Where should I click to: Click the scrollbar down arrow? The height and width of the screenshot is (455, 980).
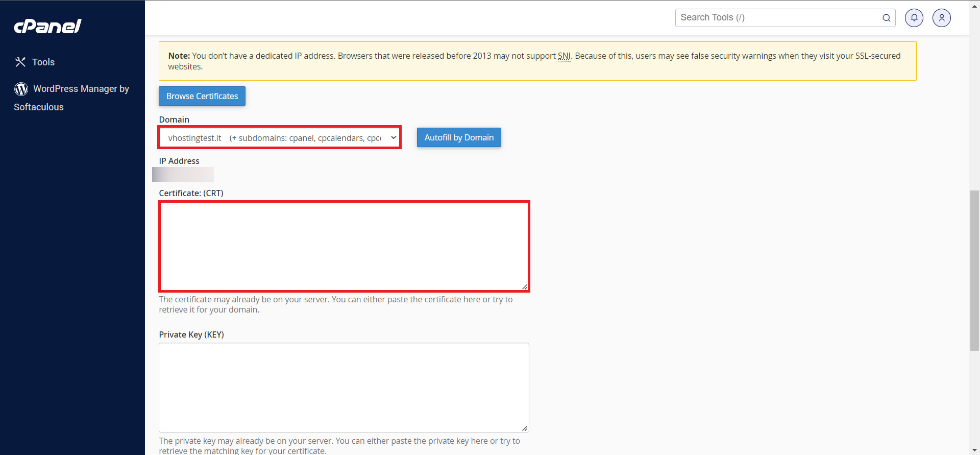coord(974,450)
